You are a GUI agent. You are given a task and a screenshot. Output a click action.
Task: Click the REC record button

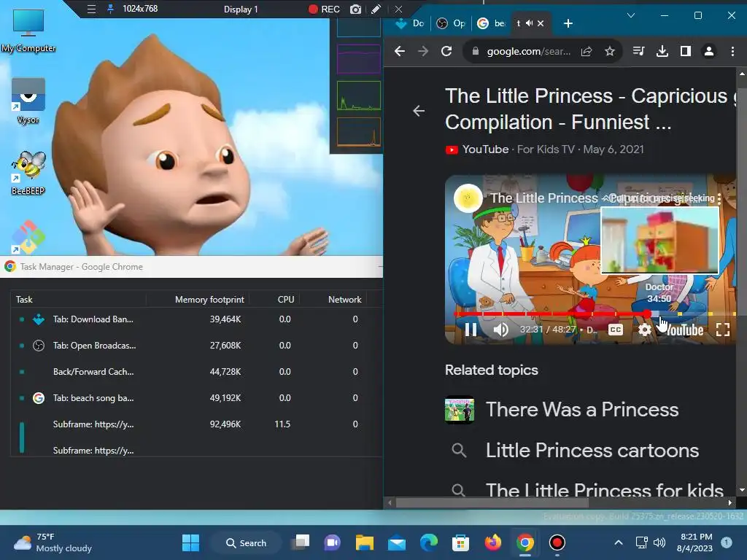tap(324, 9)
